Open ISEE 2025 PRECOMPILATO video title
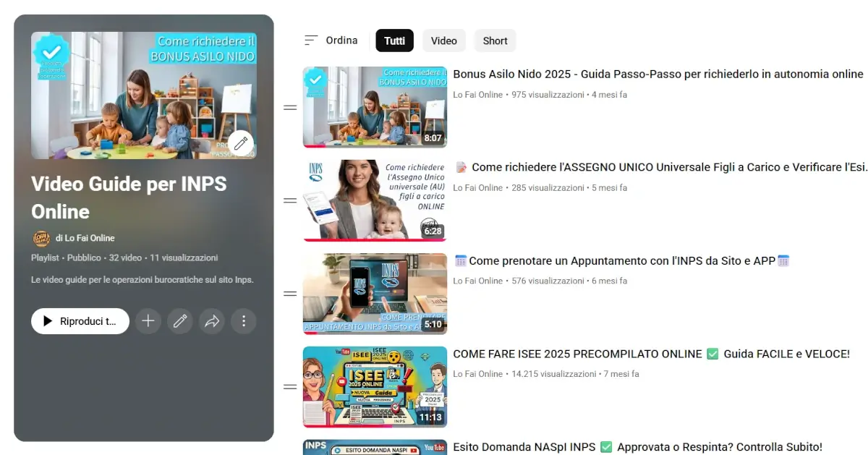 click(x=651, y=354)
